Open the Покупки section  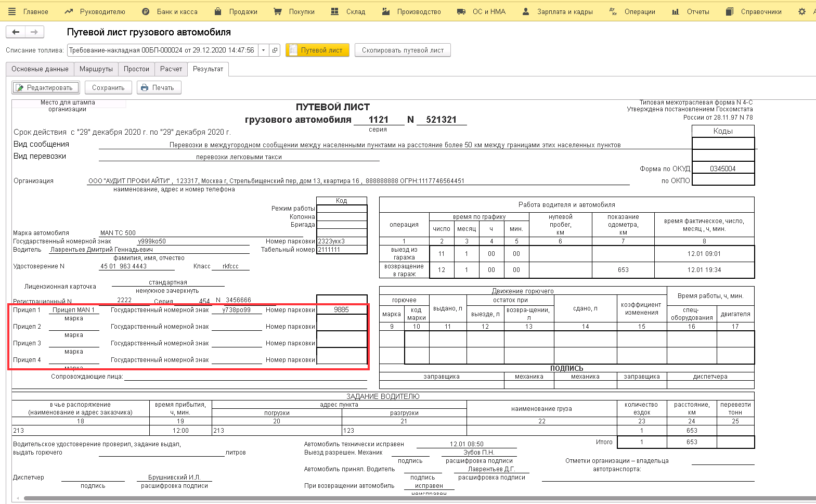[x=294, y=11]
